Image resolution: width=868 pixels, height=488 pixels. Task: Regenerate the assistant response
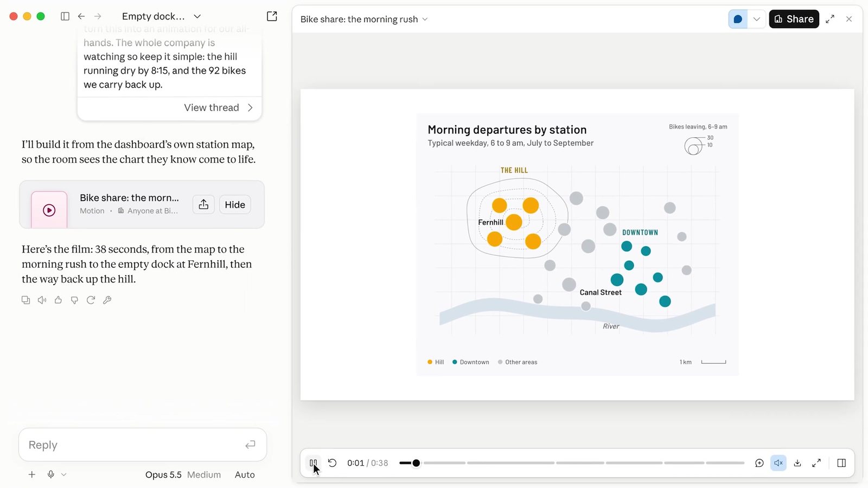91,300
